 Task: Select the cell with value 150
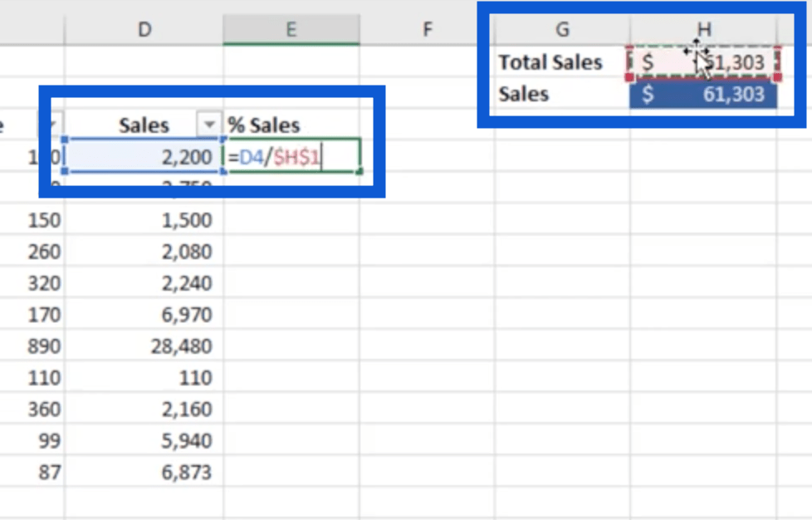(32, 219)
